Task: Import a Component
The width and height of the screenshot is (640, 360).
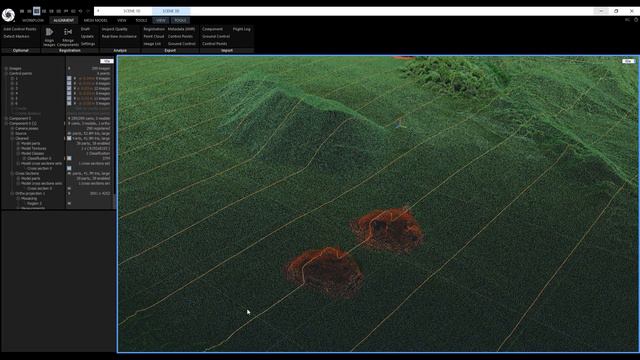Action: coord(212,29)
